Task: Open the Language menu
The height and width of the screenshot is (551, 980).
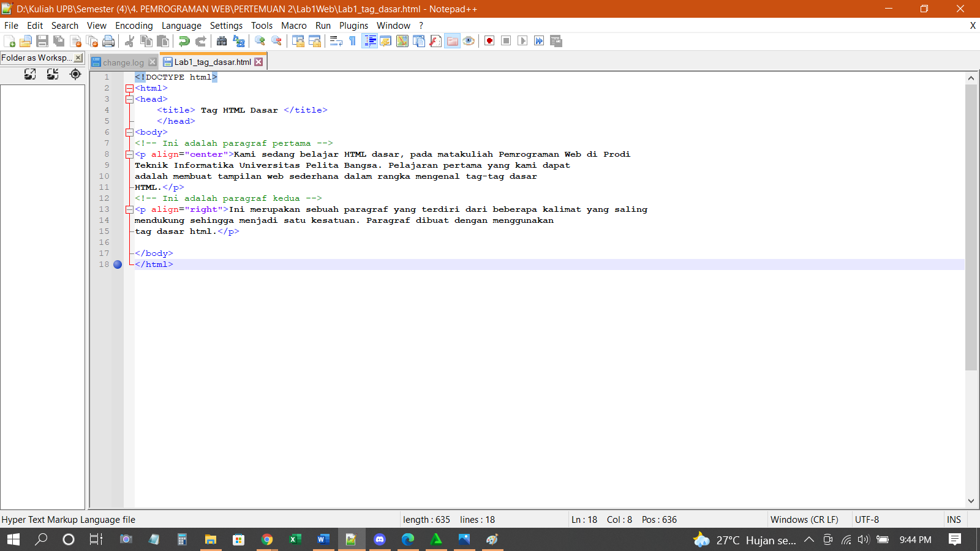Action: (x=181, y=26)
